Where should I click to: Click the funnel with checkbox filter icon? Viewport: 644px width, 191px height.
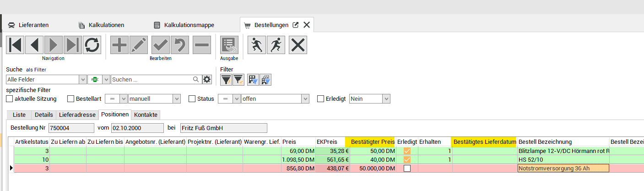(x=238, y=80)
